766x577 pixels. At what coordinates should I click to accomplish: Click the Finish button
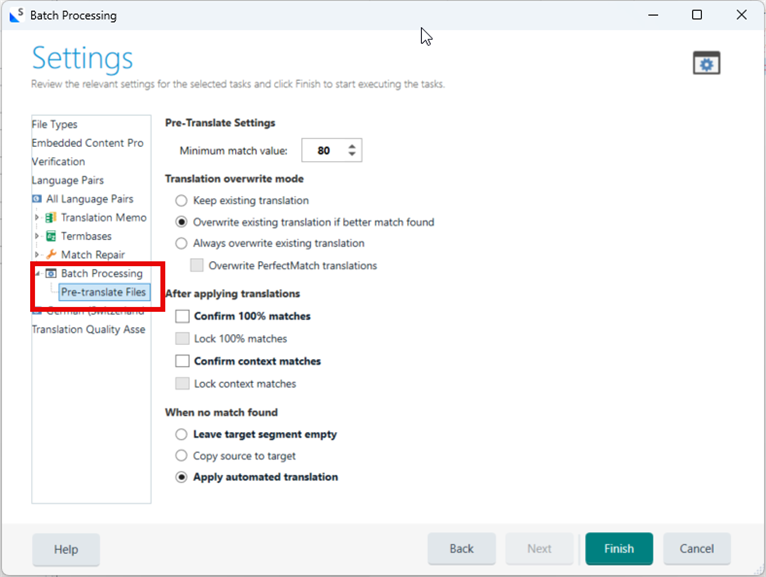pos(619,549)
